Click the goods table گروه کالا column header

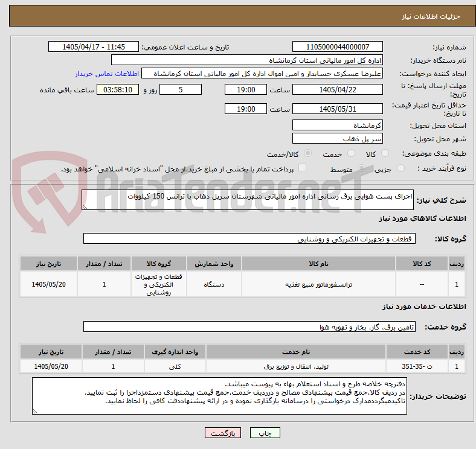tap(159, 264)
